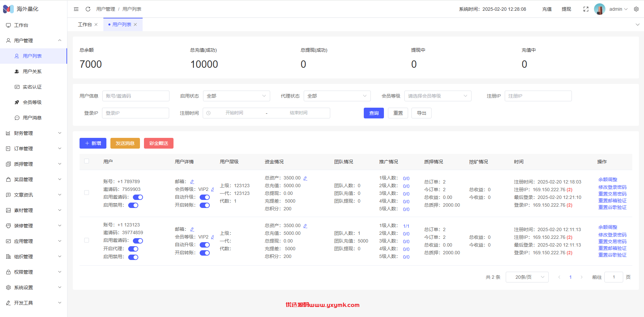The image size is (644, 317).
Task: Click 余额调整 link for +1 789789
Action: pyautogui.click(x=608, y=179)
